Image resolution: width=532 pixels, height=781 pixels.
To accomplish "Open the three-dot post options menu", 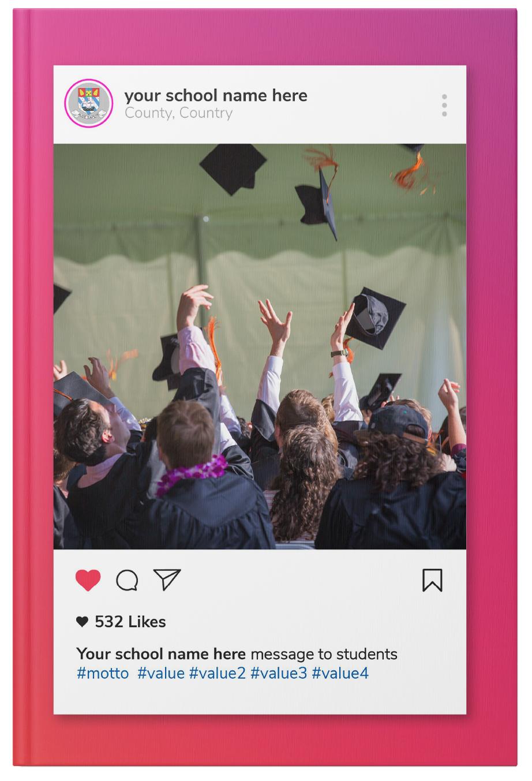I will point(444,105).
